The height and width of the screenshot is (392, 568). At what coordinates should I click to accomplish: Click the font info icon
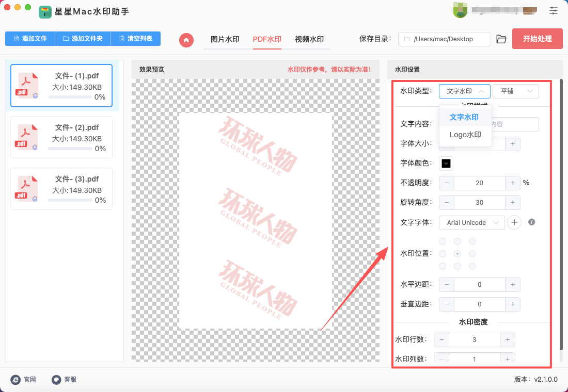531,222
